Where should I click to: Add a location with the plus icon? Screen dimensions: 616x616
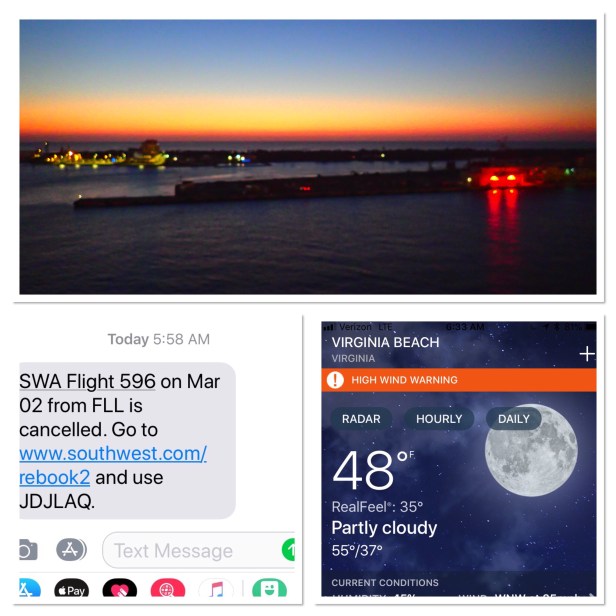click(587, 354)
